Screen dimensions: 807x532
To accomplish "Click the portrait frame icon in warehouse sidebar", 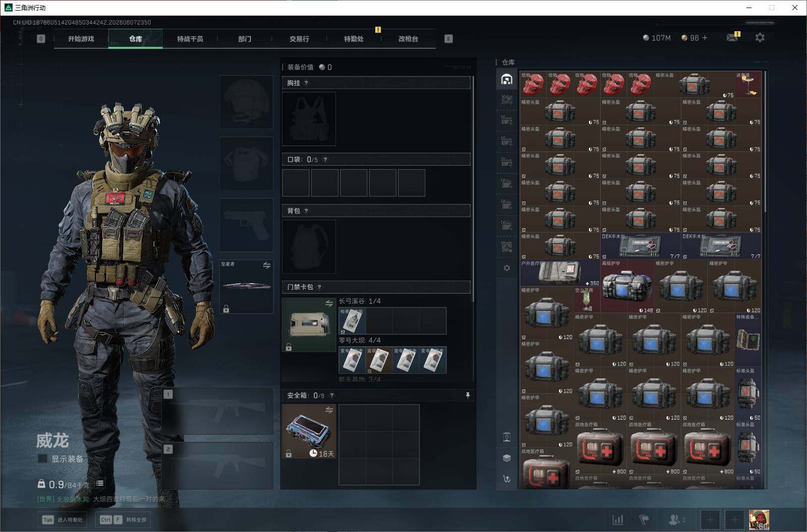I will (x=507, y=437).
